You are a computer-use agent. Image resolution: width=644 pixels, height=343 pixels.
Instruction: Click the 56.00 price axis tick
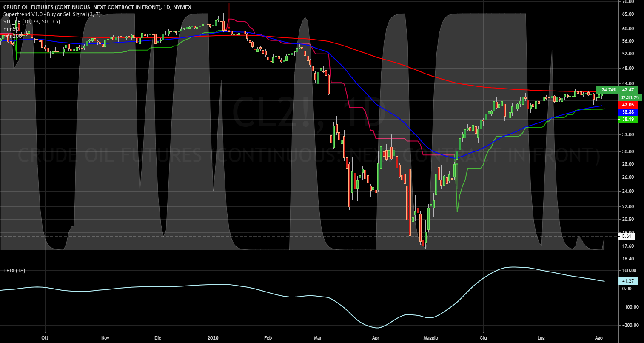[628, 41]
